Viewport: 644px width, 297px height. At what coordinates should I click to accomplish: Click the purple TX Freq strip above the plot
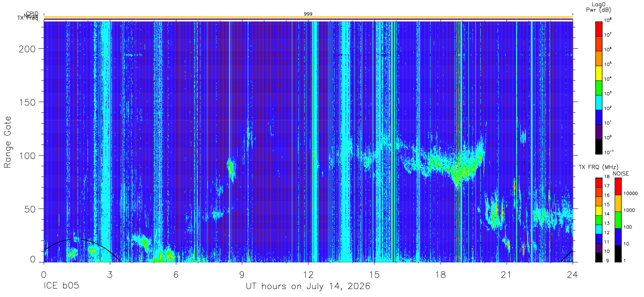tap(308, 19)
